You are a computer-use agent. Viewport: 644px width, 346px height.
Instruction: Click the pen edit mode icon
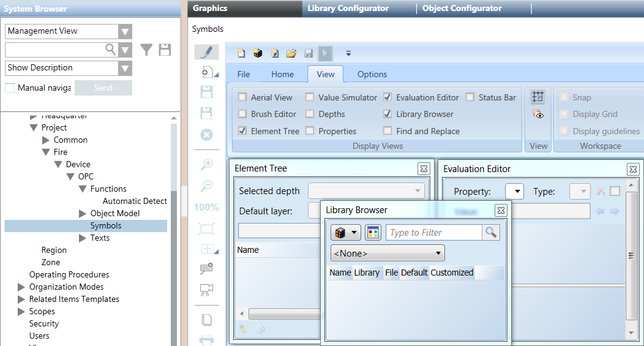[207, 52]
